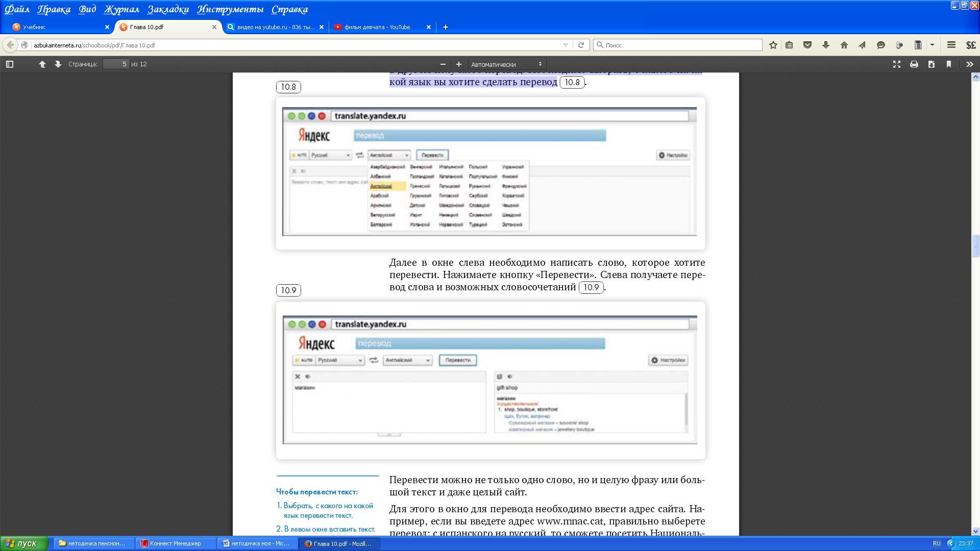This screenshot has height=551, width=980.
Task: Open the zoom level dropdown 'Автоматически'
Action: click(x=507, y=64)
